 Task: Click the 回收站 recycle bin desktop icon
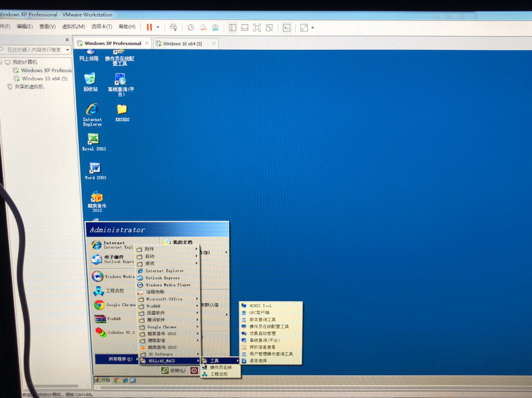pyautogui.click(x=90, y=82)
